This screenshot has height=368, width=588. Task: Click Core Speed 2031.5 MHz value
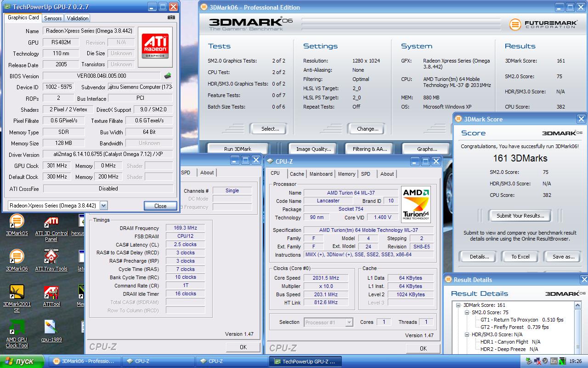point(325,278)
